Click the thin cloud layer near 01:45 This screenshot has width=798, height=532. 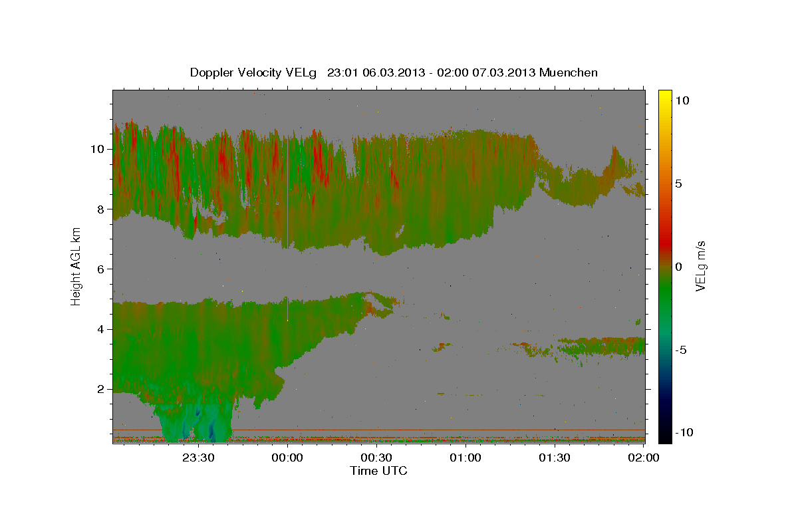(x=602, y=346)
